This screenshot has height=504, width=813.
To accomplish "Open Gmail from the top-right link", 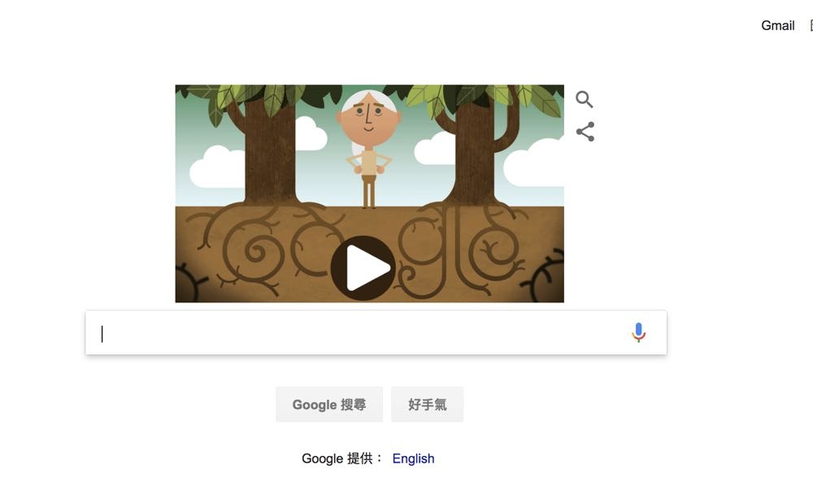I will pyautogui.click(x=777, y=25).
